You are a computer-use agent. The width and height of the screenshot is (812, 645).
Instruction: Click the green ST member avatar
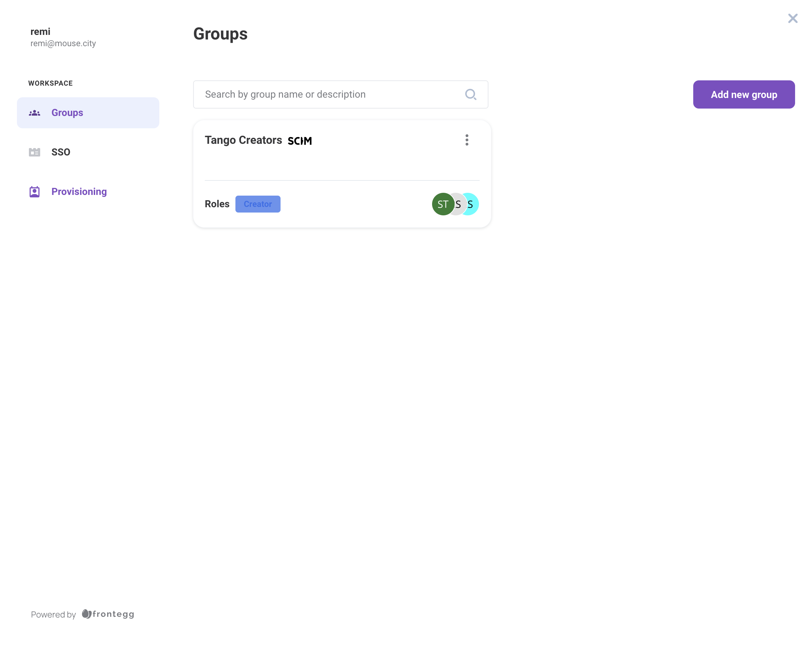coord(443,204)
